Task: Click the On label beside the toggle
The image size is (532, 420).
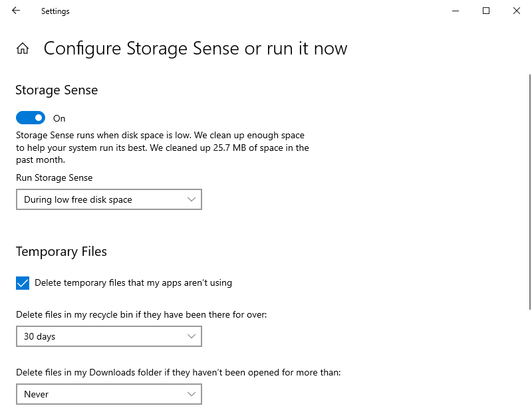Action: pyautogui.click(x=59, y=118)
